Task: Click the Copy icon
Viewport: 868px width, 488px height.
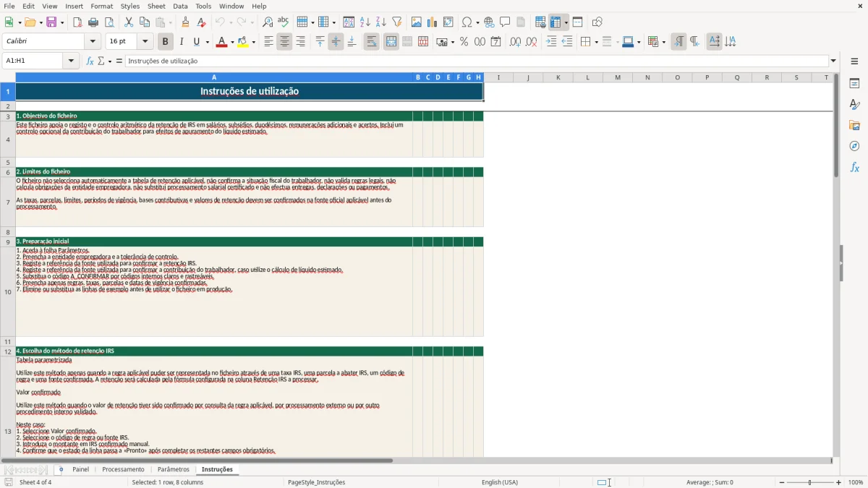Action: 145,22
